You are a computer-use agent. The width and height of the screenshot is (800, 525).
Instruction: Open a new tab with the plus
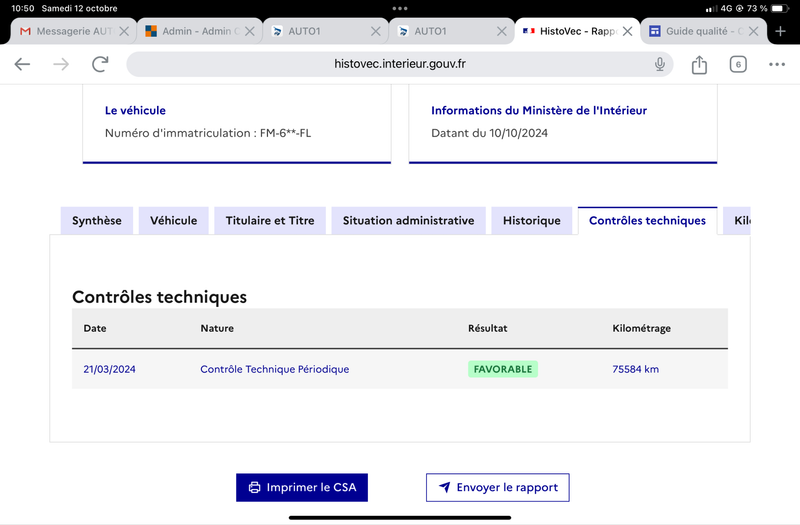point(780,31)
